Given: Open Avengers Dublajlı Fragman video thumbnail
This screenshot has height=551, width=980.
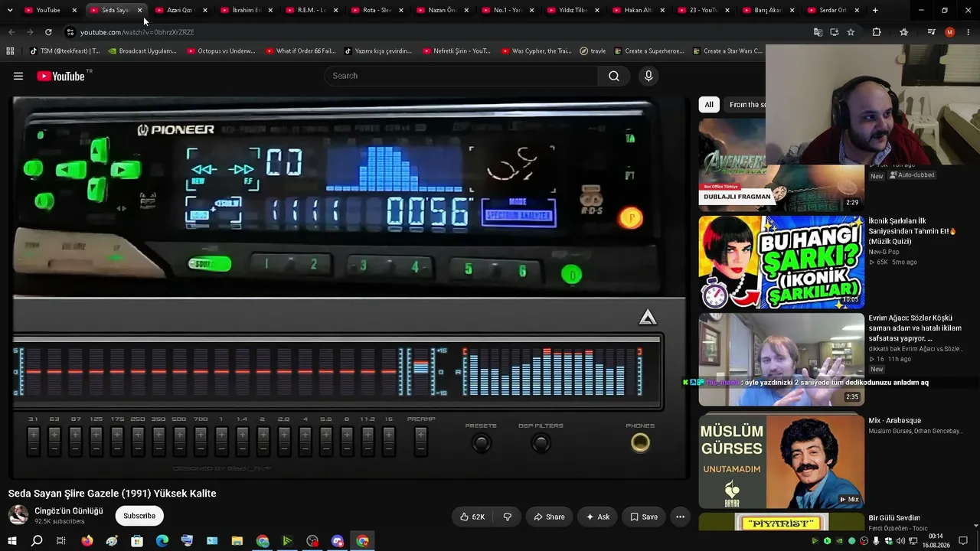Looking at the screenshot, I should 781,165.
